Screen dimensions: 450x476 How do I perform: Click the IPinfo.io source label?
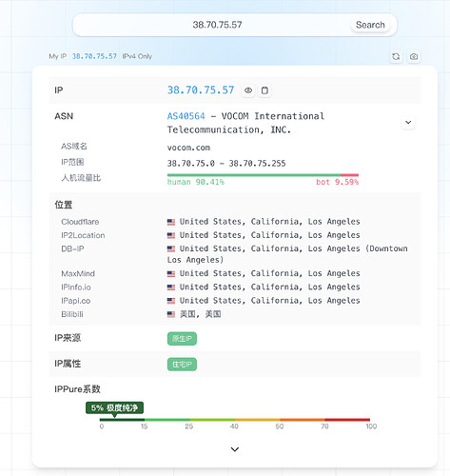76,288
